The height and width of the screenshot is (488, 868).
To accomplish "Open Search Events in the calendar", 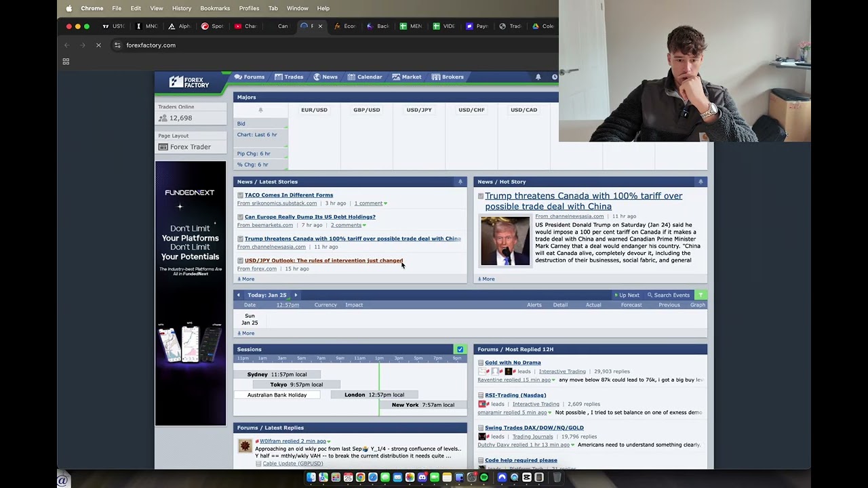I will click(669, 295).
